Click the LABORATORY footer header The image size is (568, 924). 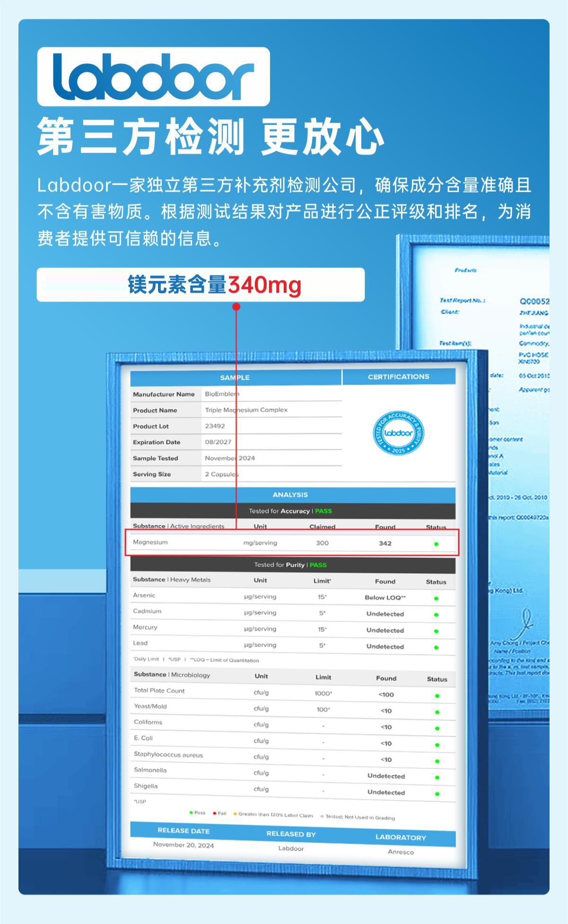tap(401, 837)
